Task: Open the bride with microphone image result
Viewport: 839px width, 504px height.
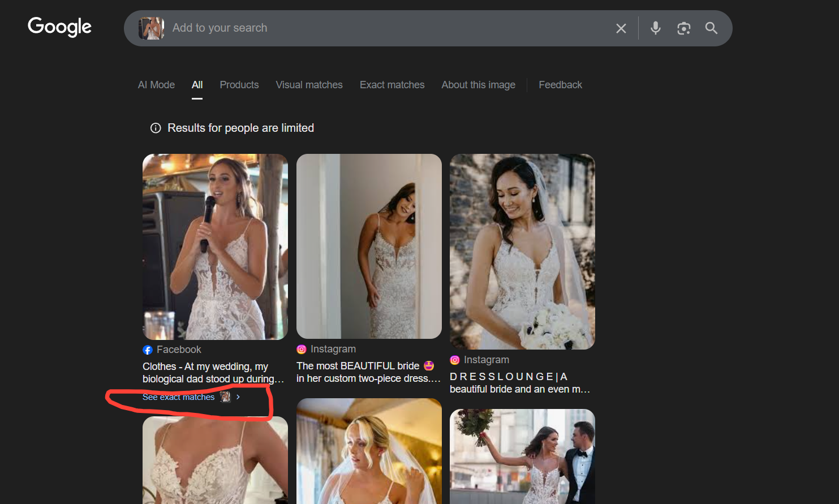Action: point(215,247)
